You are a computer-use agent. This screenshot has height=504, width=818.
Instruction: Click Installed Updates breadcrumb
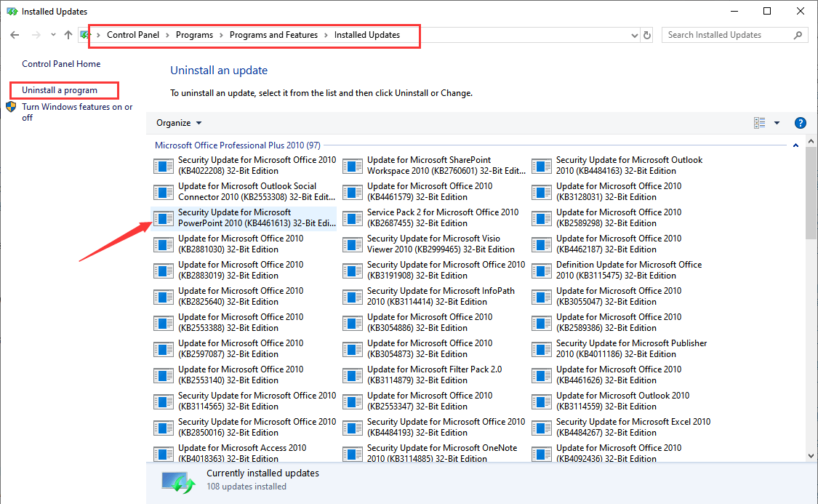pos(366,35)
